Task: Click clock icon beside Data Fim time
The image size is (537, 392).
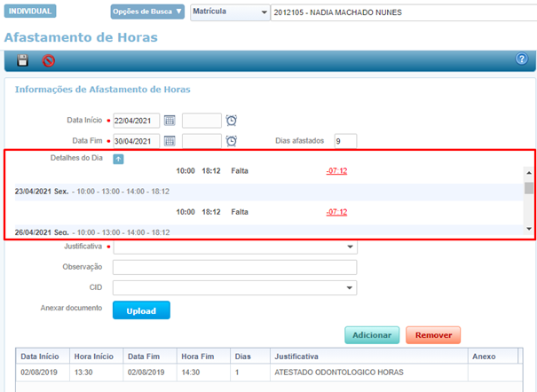Action: coord(232,141)
